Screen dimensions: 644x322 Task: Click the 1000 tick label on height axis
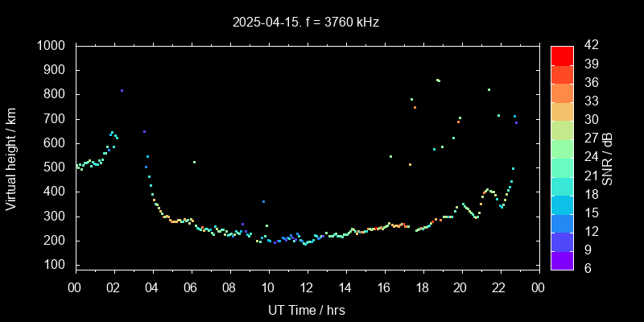(x=55, y=46)
